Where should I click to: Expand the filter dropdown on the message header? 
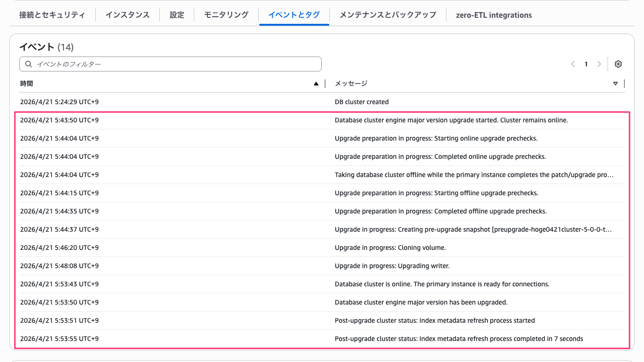click(615, 83)
